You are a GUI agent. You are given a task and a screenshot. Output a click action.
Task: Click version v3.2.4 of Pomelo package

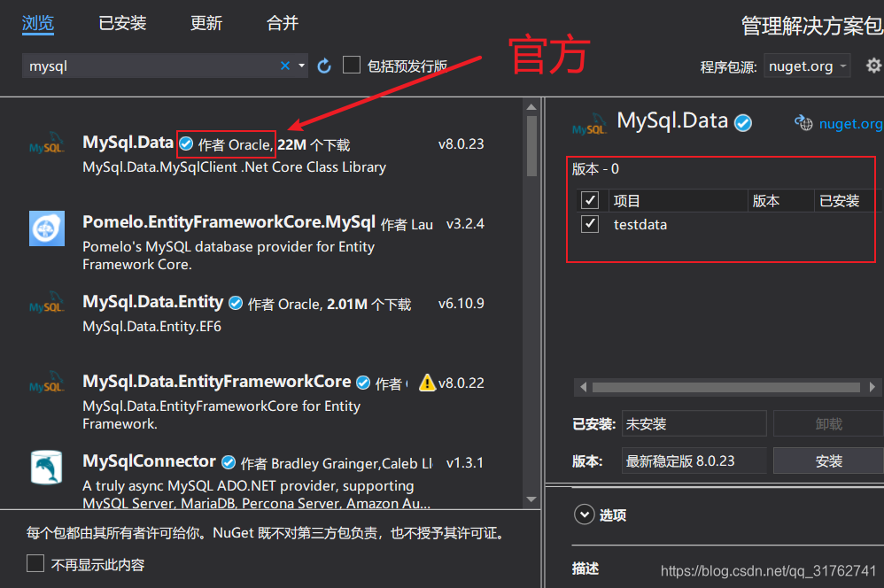(465, 223)
